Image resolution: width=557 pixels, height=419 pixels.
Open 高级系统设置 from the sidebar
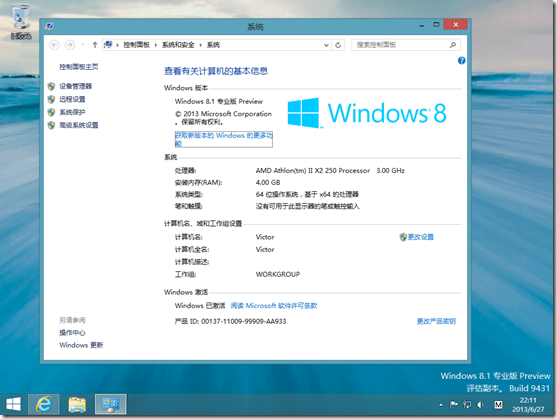[x=79, y=125]
